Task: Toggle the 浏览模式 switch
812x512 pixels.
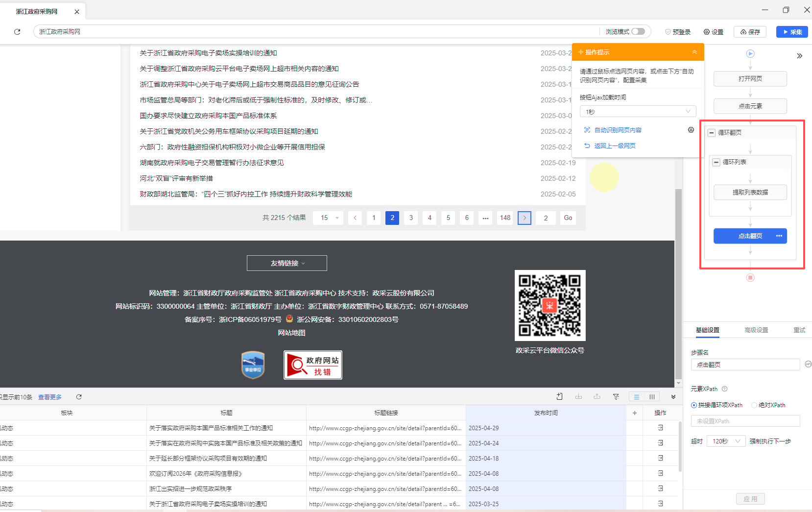Action: [x=638, y=31]
